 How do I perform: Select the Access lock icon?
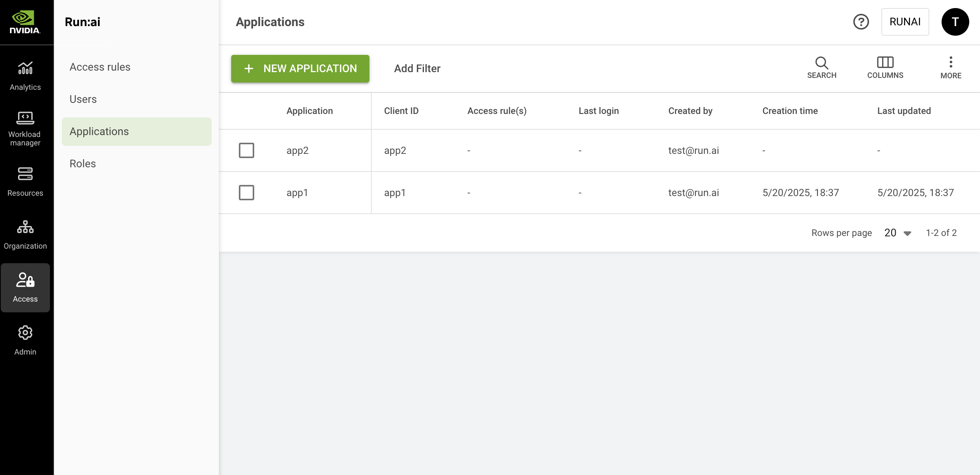25,280
